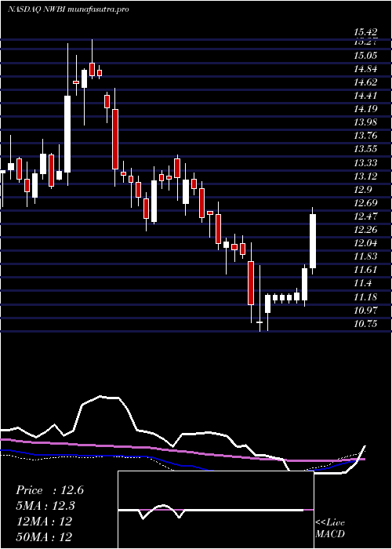Click the MACD inset panel white line
Screen dimensions: 392x549
coord(210,510)
